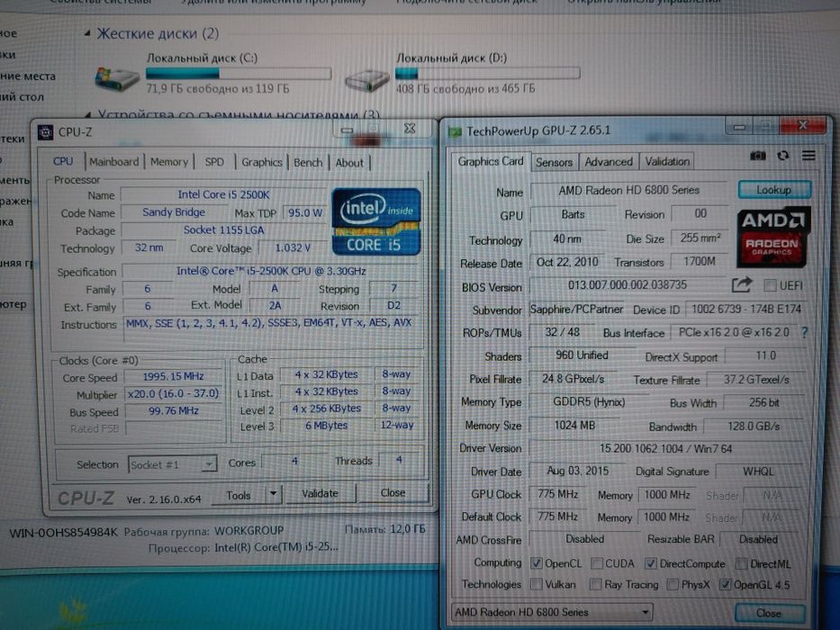840x630 pixels.
Task: Click the Level 3 cache 6 MBytes value
Action: click(326, 426)
